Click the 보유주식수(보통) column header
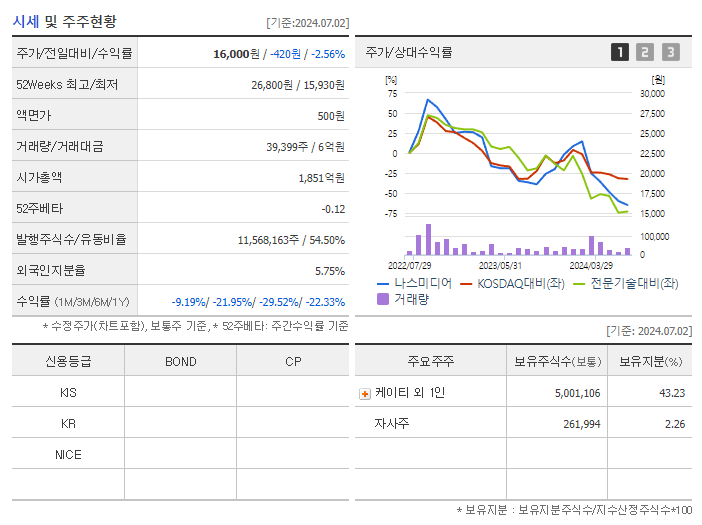This screenshot has height=525, width=702. point(557,362)
